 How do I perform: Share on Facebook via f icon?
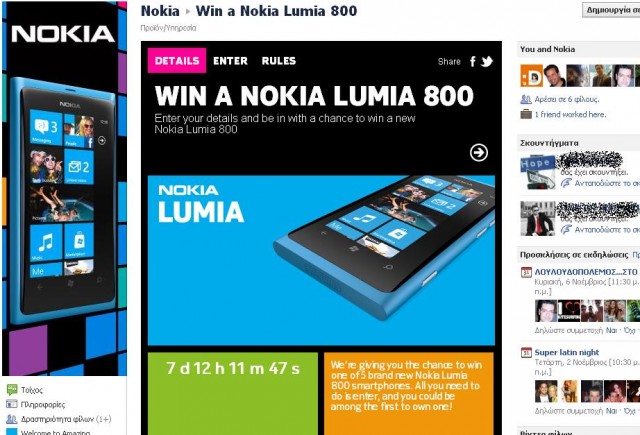[x=473, y=62]
